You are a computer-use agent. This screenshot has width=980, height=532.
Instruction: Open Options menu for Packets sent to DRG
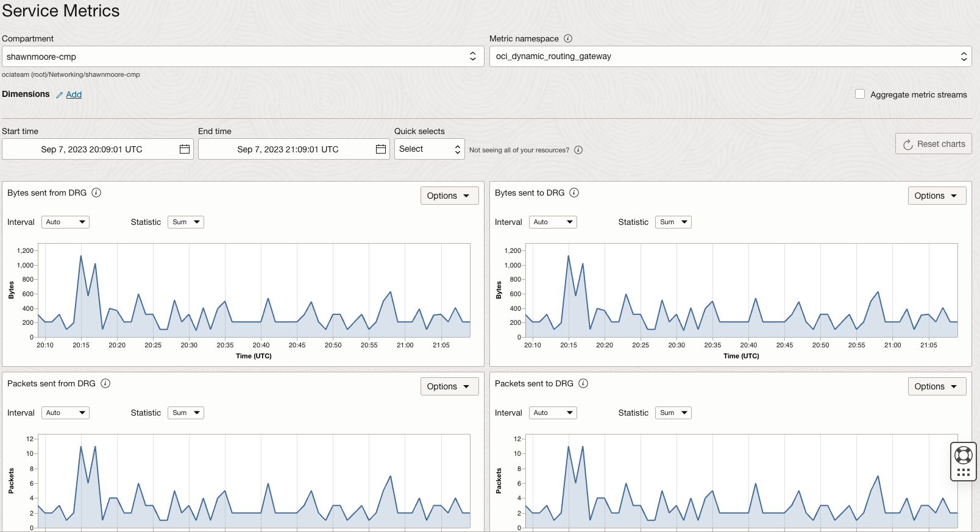tap(937, 386)
